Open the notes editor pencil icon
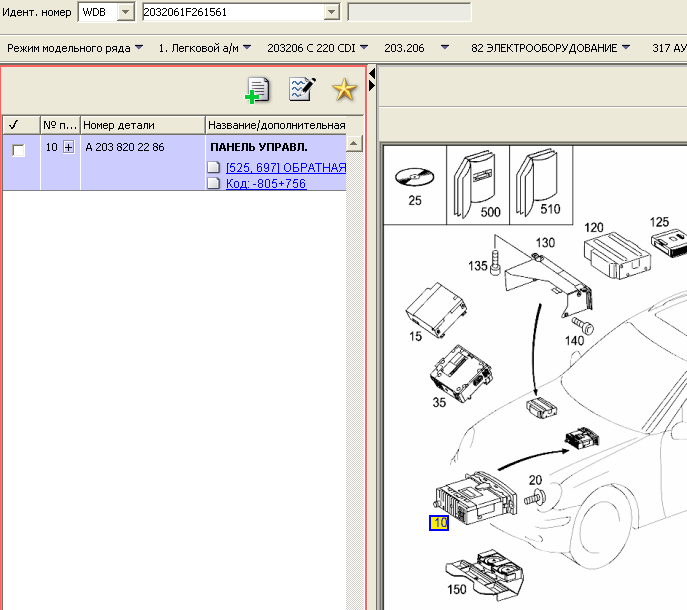The width and height of the screenshot is (687, 610). pyautogui.click(x=301, y=90)
